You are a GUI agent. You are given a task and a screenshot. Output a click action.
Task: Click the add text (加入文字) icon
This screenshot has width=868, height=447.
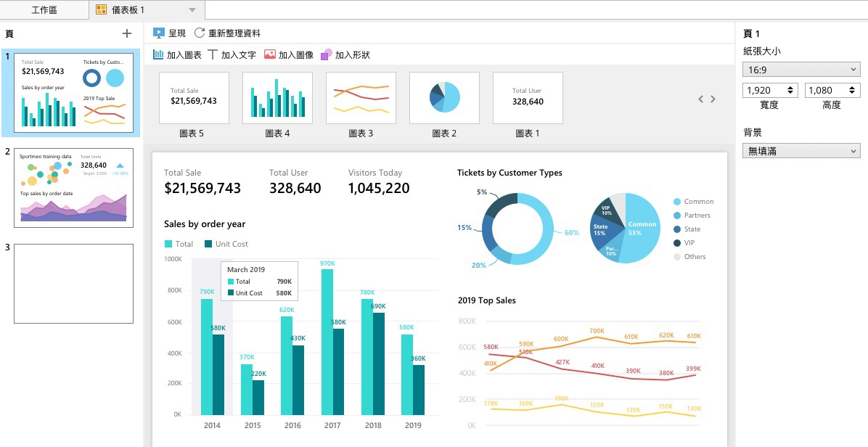[213, 54]
